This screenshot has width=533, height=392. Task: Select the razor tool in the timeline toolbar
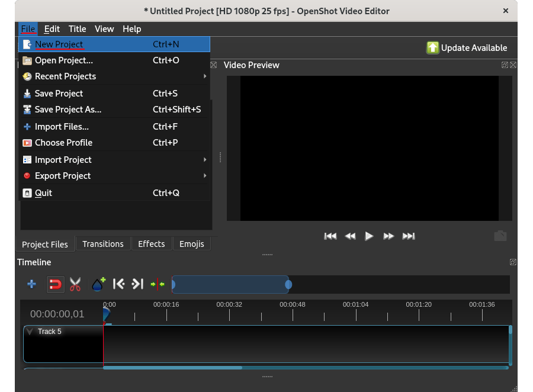click(x=75, y=284)
